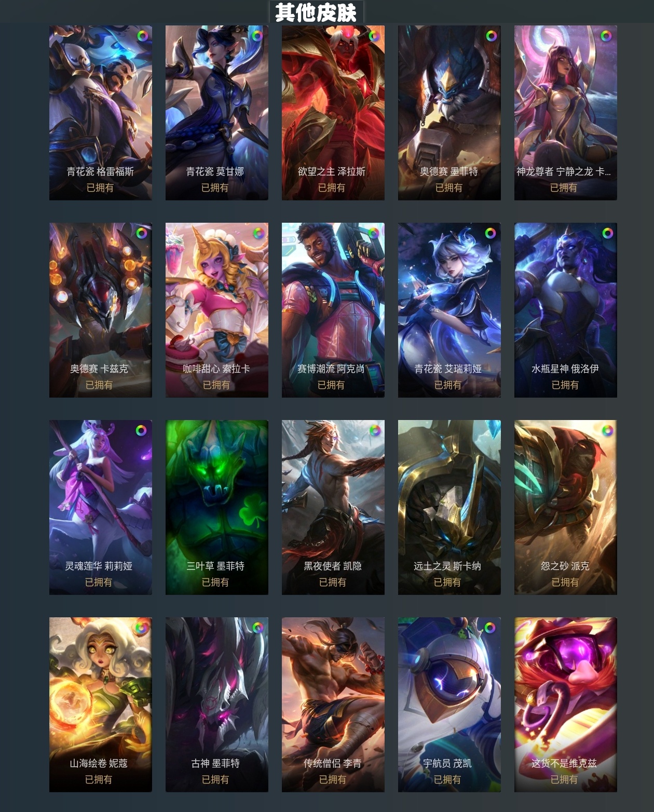Open chroma icon on 奥德赛 墨菲特 skin

click(x=491, y=36)
